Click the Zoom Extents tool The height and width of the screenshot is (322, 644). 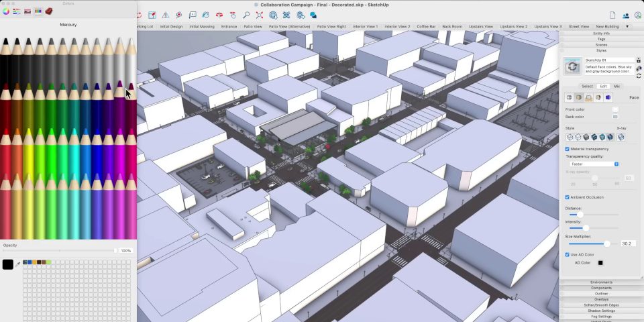pos(260,15)
